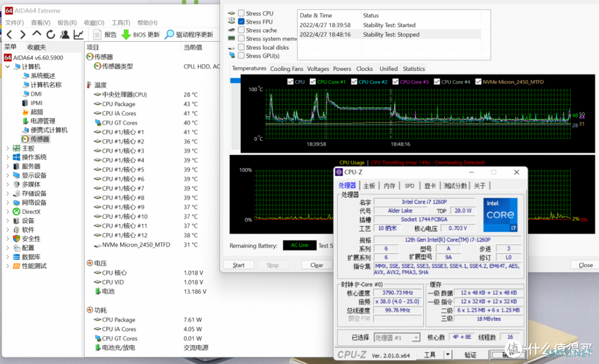Uncheck the Stress FPU checkbox
Viewport: 599px width, 364px height.
pyautogui.click(x=241, y=22)
